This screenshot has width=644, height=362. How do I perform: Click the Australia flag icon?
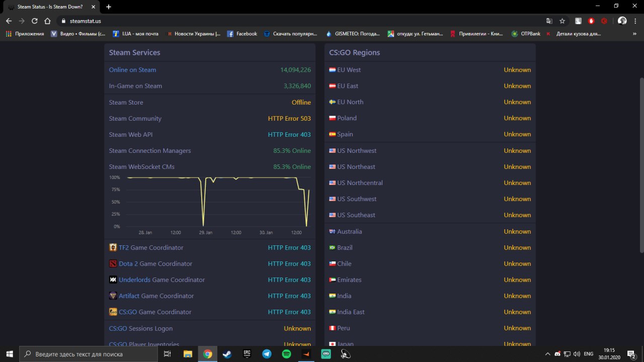(333, 231)
